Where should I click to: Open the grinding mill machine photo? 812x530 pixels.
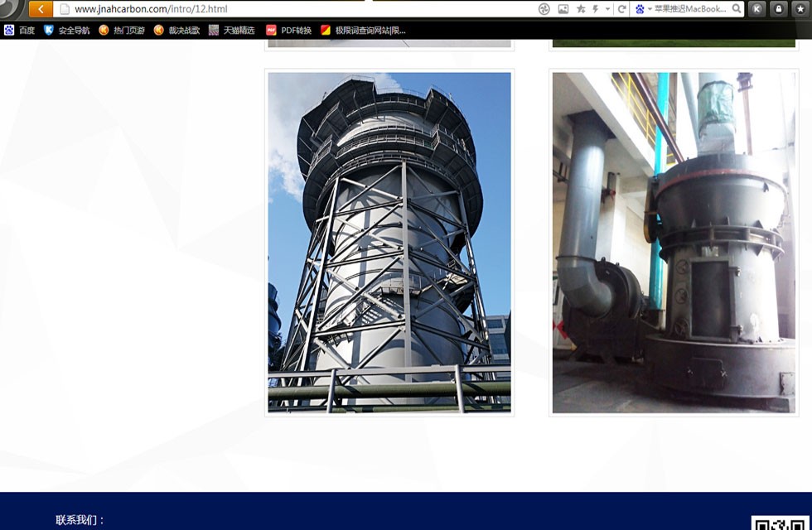tap(674, 243)
